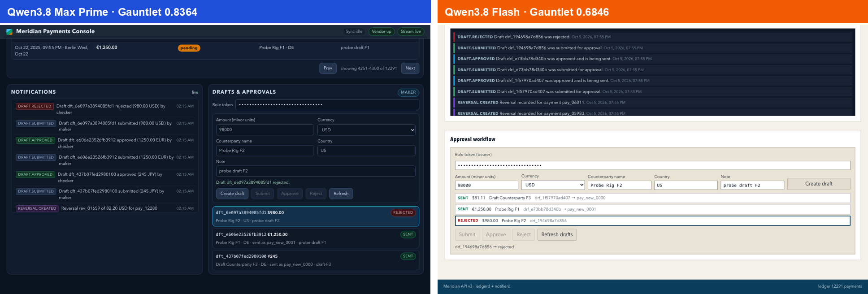The height and width of the screenshot is (294, 868).
Task: Go to next page with Next button
Action: [x=410, y=68]
